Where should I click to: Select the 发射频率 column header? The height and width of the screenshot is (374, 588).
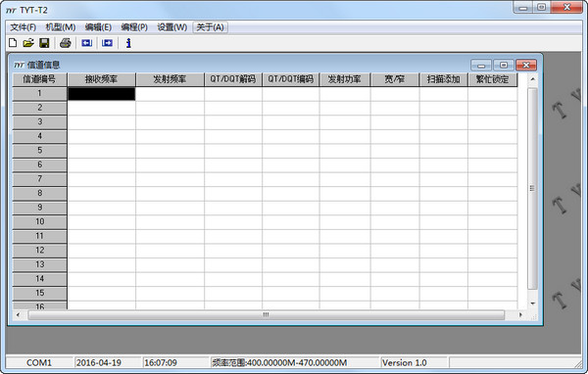170,79
